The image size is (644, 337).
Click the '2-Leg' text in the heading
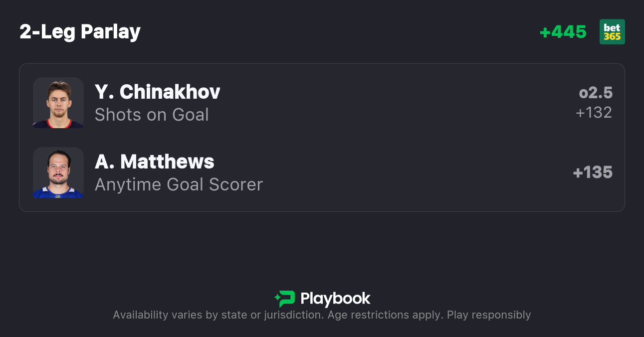point(48,32)
